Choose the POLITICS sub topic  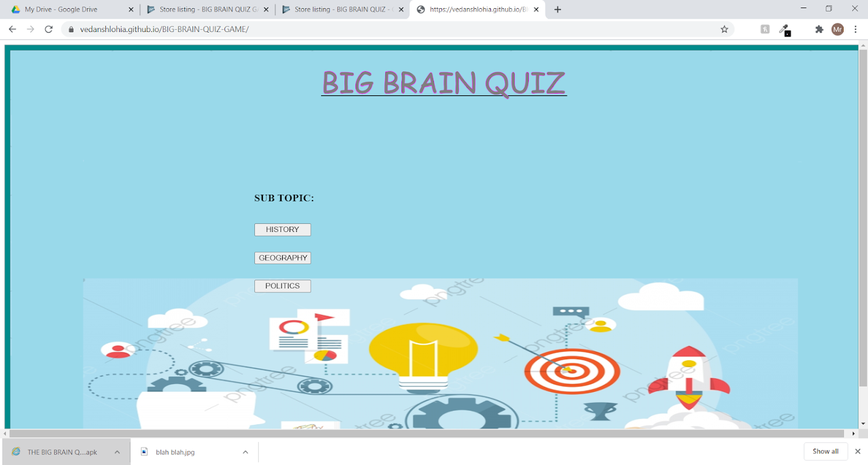282,286
